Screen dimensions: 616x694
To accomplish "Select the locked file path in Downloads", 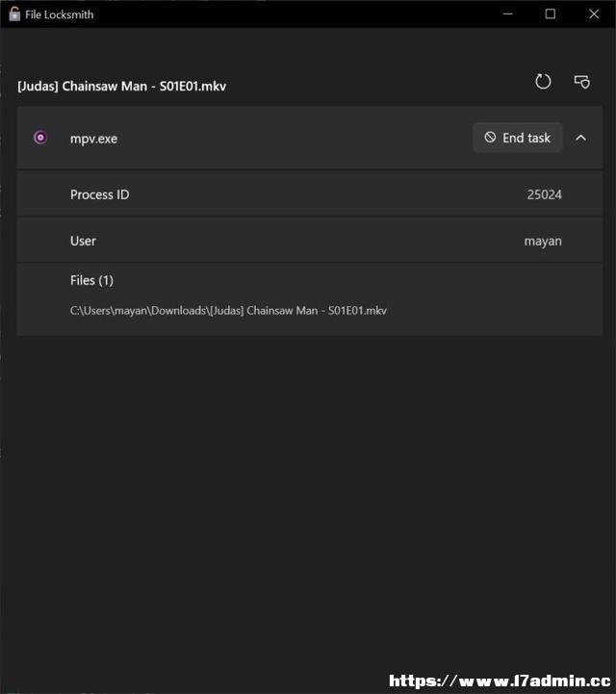I will 228,311.
